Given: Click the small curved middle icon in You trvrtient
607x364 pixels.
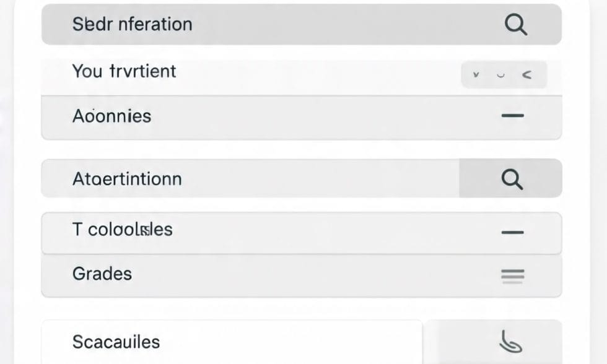Looking at the screenshot, I should 500,75.
